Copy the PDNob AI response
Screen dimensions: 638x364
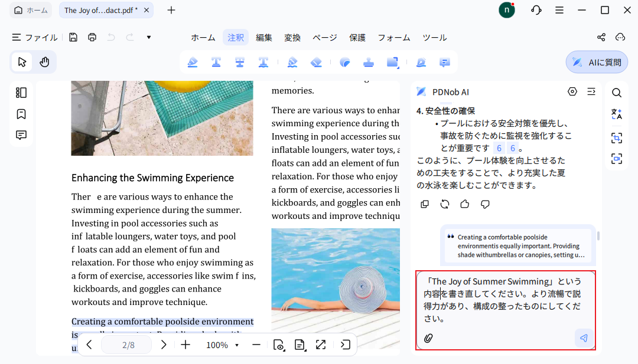[x=425, y=204]
